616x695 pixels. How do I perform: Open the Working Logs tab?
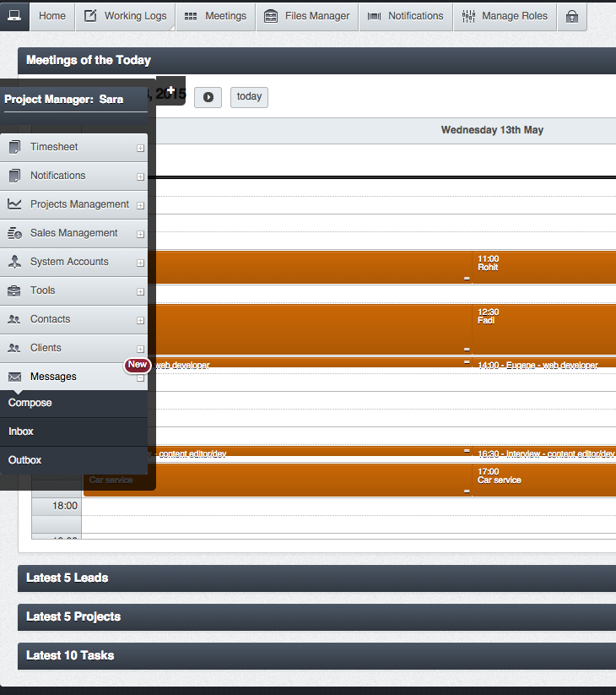coord(125,16)
